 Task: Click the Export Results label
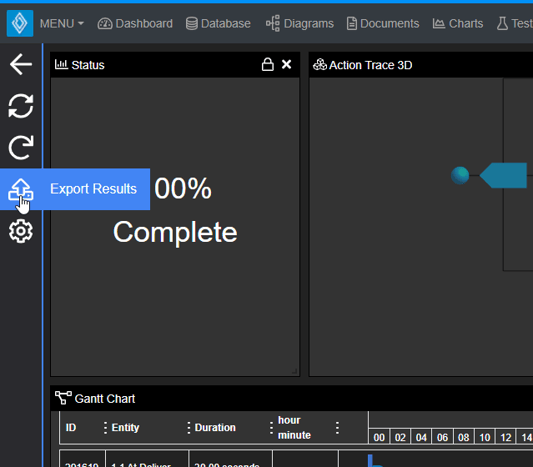tap(93, 189)
